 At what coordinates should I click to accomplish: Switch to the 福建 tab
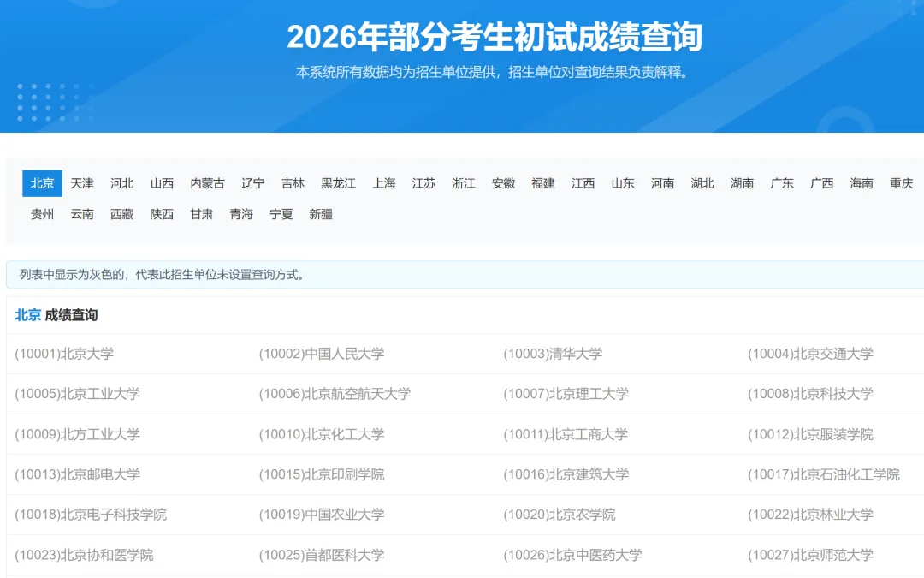tap(543, 183)
